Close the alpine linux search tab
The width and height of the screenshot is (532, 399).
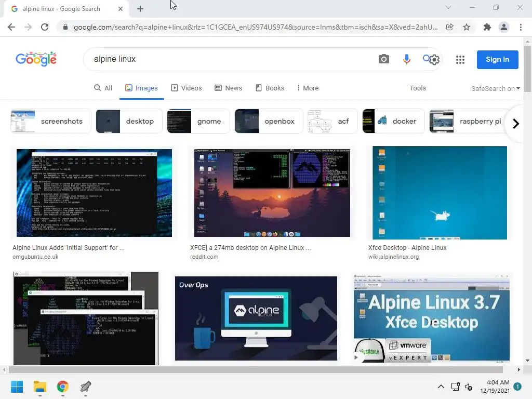pos(121,9)
